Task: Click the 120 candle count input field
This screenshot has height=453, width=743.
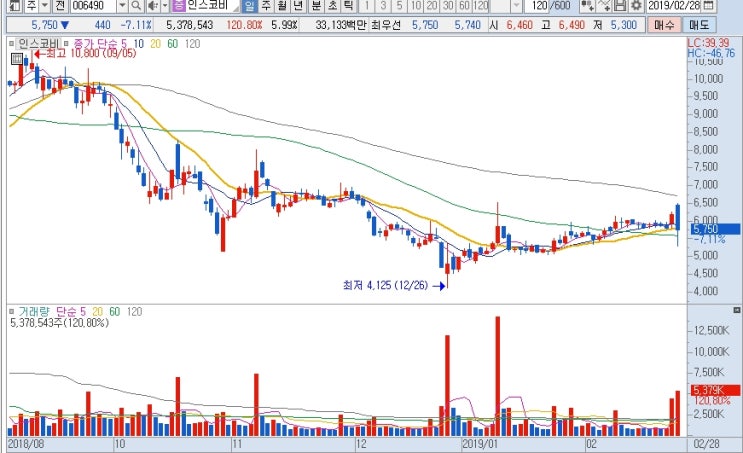Action: (x=537, y=6)
